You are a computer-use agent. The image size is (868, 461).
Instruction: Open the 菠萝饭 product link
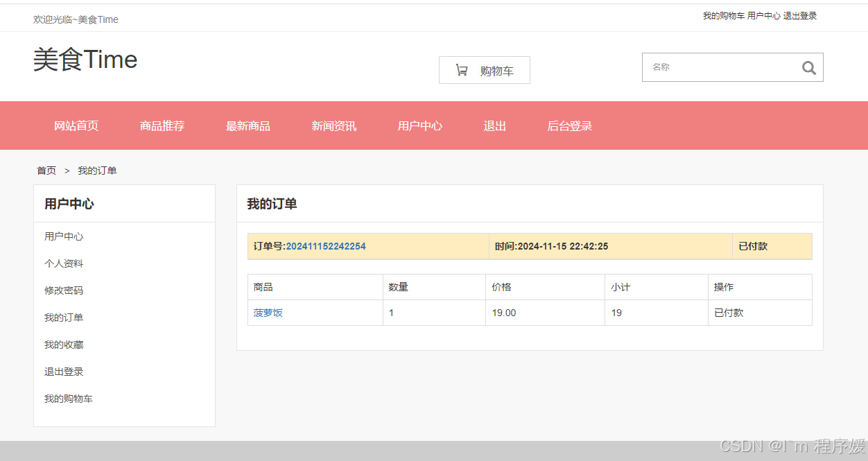(x=268, y=313)
